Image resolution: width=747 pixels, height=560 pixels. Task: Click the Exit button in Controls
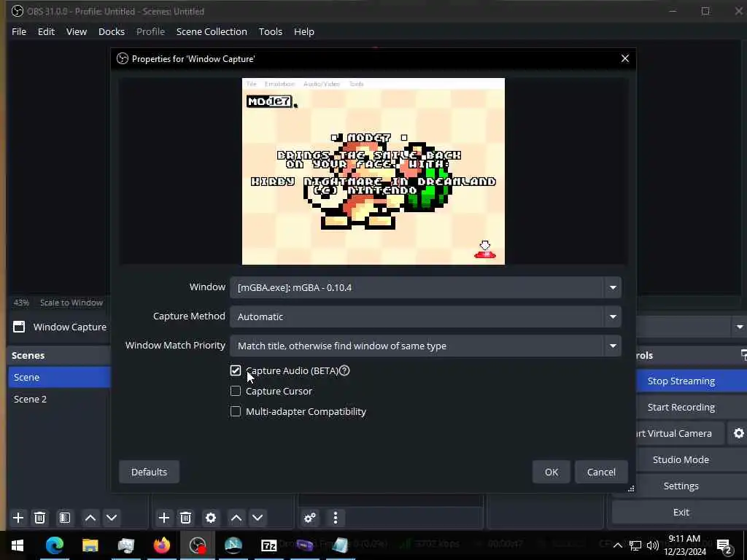tap(681, 512)
